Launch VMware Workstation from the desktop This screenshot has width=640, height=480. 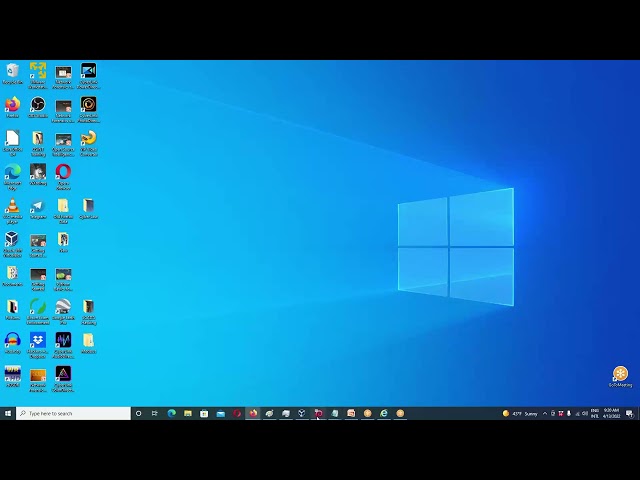[x=38, y=76]
